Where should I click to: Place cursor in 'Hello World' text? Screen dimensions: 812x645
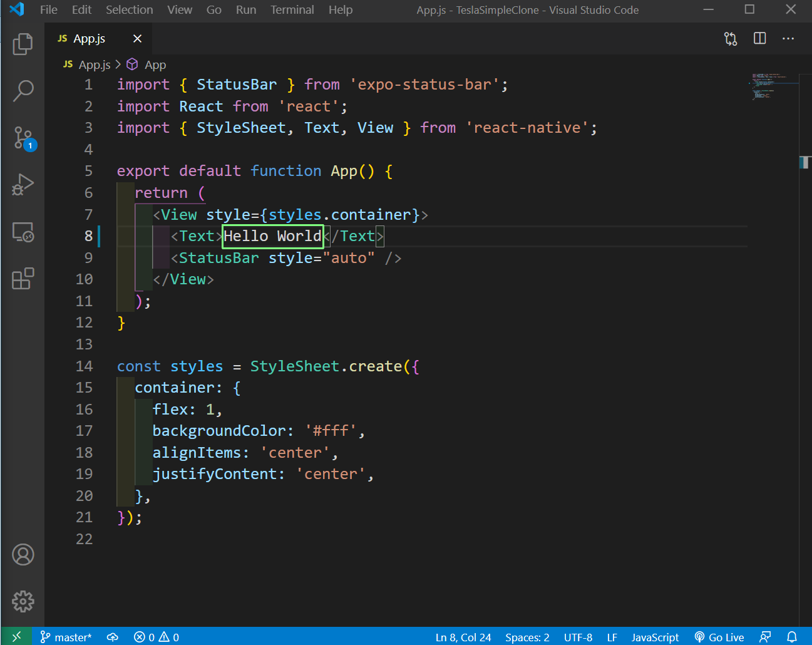click(x=272, y=236)
